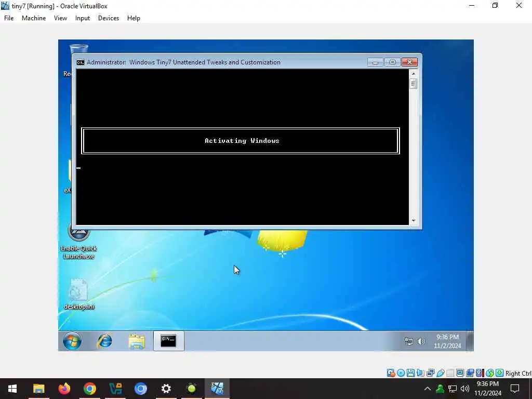Click host network tray icon
This screenshot has width=532, height=399.
point(453,389)
